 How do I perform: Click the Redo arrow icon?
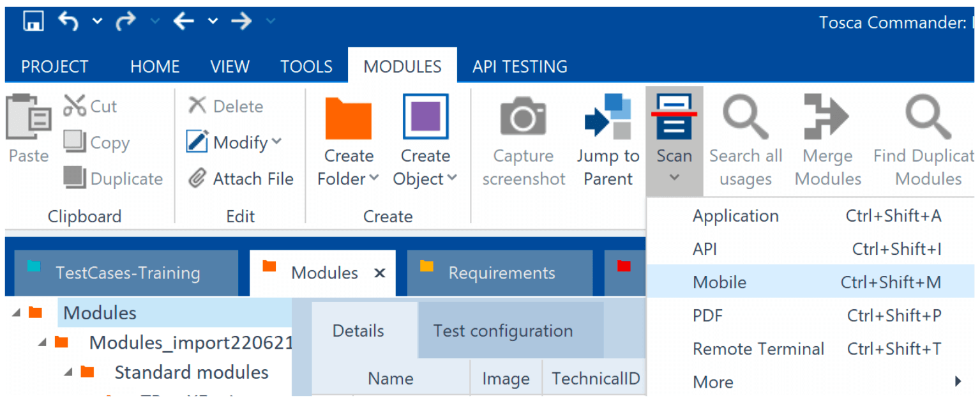coord(126,21)
